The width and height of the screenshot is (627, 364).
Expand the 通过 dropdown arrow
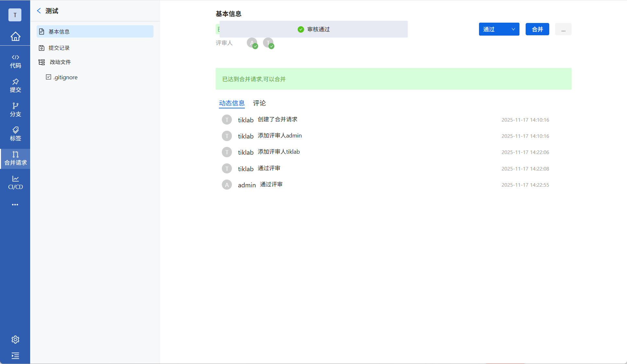(x=513, y=29)
